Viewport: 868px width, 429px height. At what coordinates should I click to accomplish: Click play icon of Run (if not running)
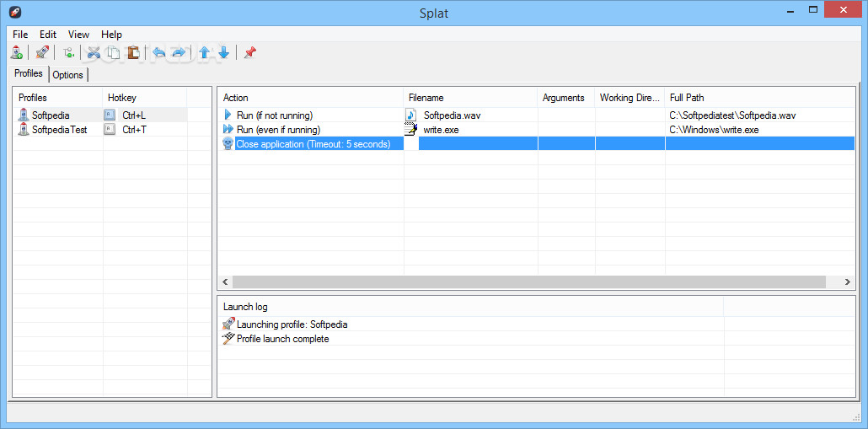coord(228,115)
